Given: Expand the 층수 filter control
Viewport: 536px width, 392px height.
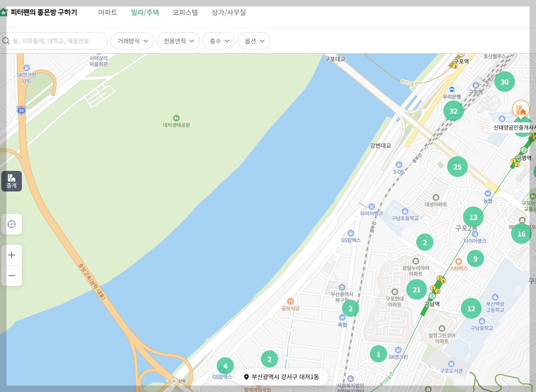Looking at the screenshot, I should [x=218, y=40].
